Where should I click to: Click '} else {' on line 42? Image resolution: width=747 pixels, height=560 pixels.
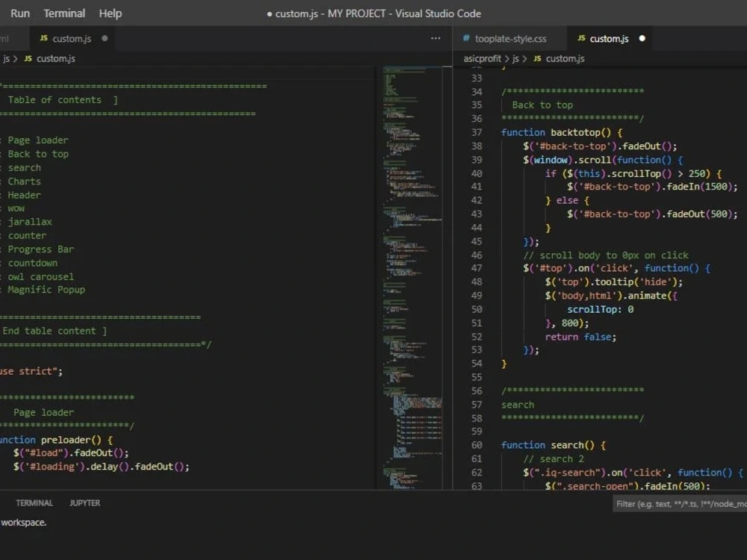[x=567, y=200]
